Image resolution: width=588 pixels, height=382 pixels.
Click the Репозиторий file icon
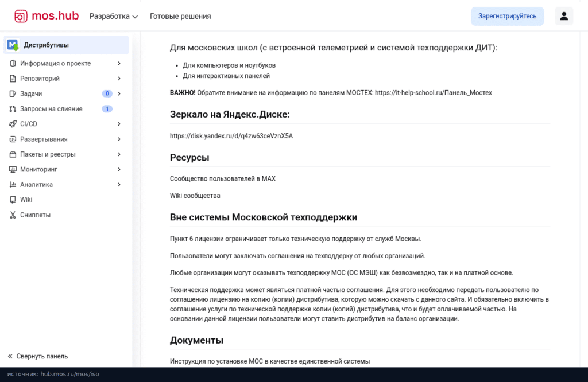(x=13, y=79)
